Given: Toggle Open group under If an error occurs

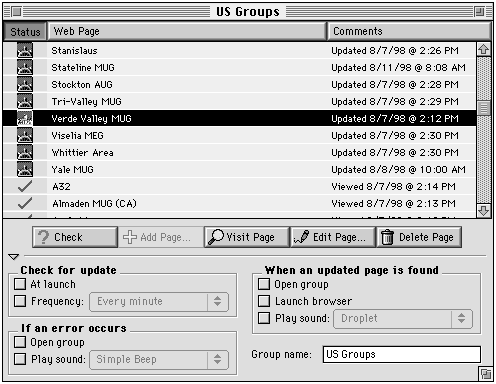Looking at the screenshot, I should tap(20, 342).
